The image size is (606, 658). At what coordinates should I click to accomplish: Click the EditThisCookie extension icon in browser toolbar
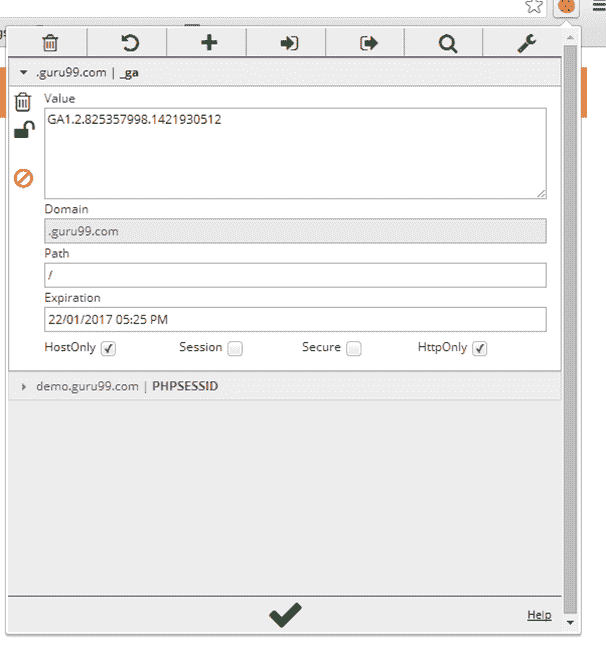[x=566, y=7]
